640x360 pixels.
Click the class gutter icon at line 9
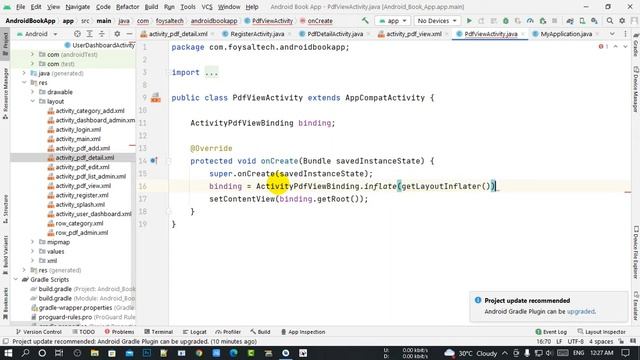(156, 98)
